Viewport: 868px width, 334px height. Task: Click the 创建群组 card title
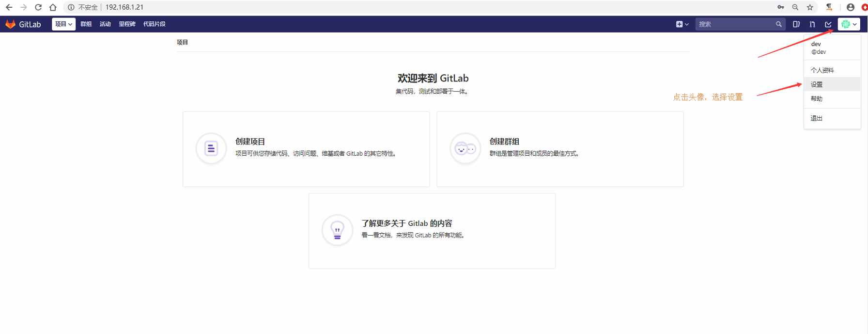[504, 142]
